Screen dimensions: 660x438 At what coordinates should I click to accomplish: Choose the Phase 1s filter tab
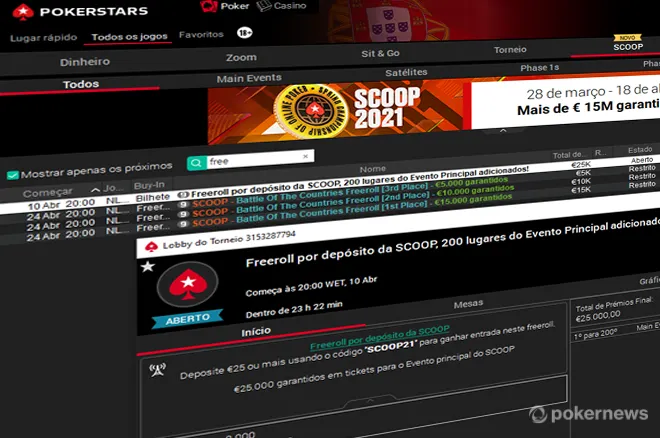pyautogui.click(x=540, y=68)
